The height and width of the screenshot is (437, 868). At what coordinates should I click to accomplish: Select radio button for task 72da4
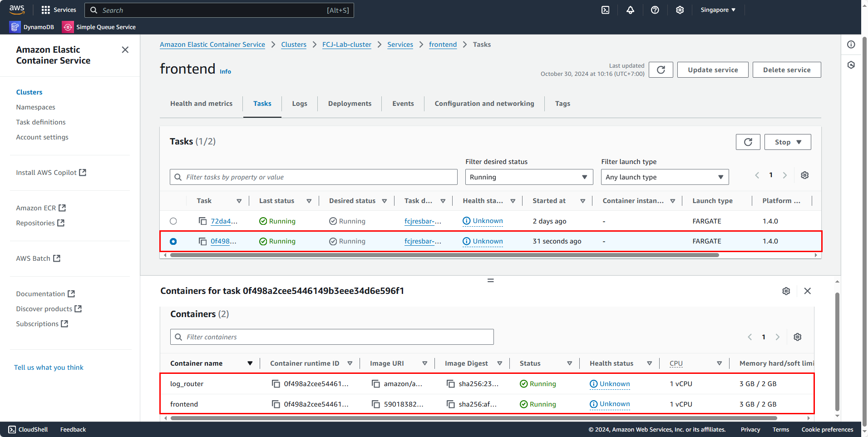click(173, 221)
